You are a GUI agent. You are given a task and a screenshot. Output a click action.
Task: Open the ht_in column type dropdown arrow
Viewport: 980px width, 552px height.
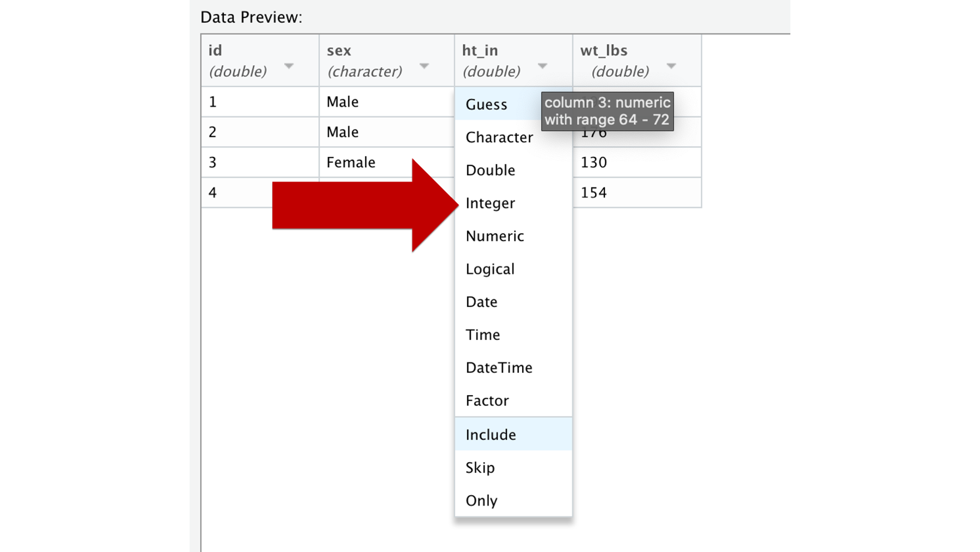[x=542, y=66]
